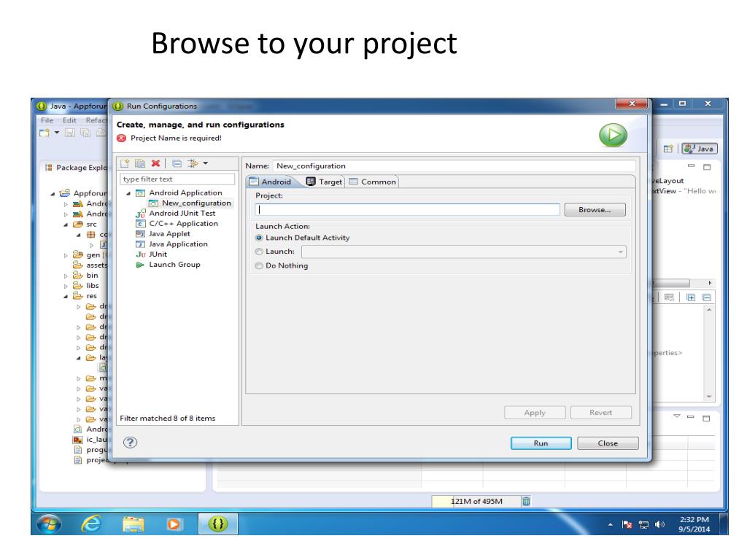Click the Java perspective button
The image size is (747, 560).
tap(699, 149)
